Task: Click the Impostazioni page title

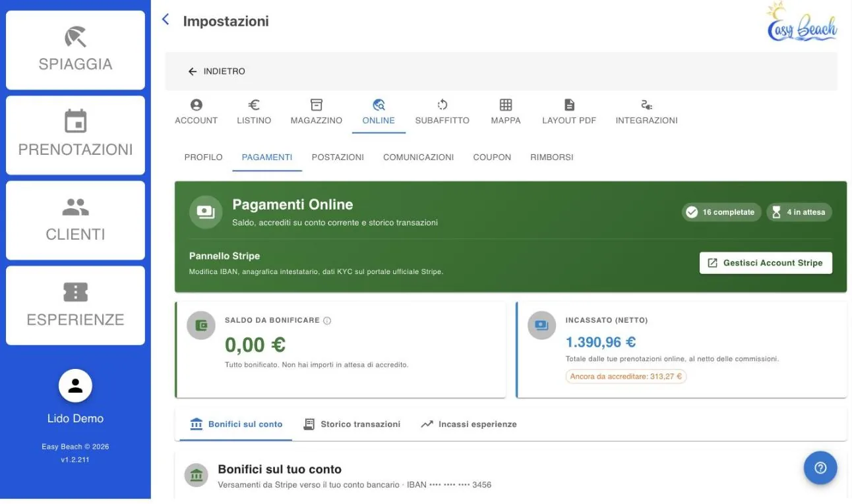Action: 226,21
